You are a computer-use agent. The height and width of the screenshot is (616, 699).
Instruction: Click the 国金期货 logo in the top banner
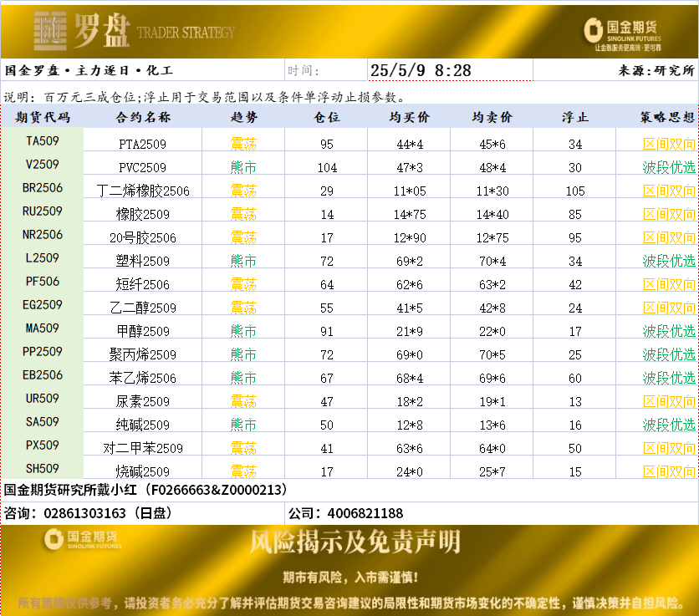click(623, 34)
